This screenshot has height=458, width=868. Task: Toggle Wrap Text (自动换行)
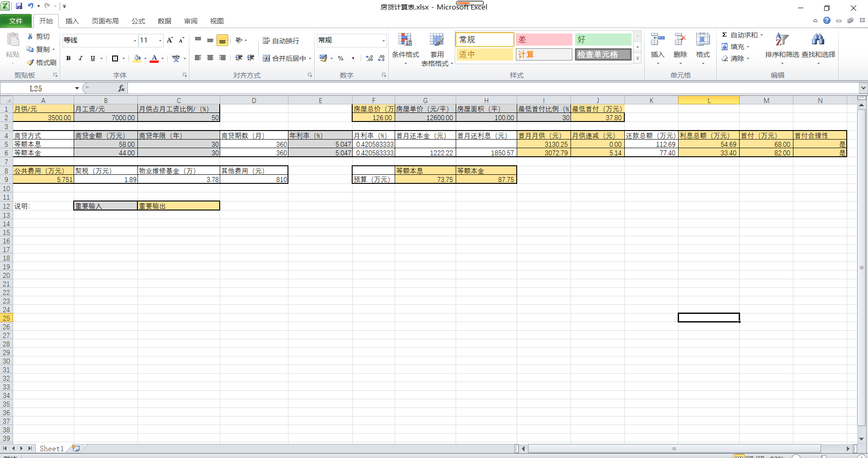[x=281, y=41]
